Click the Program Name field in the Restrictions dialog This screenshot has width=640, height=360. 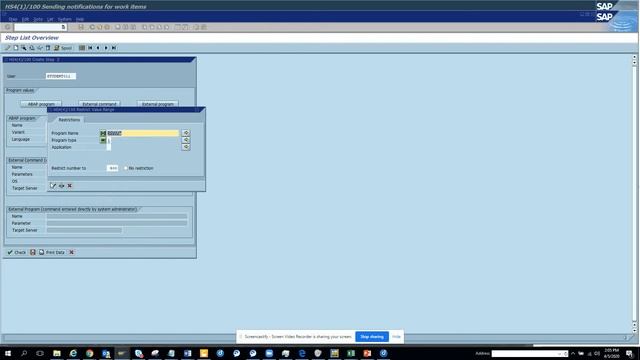pos(142,133)
